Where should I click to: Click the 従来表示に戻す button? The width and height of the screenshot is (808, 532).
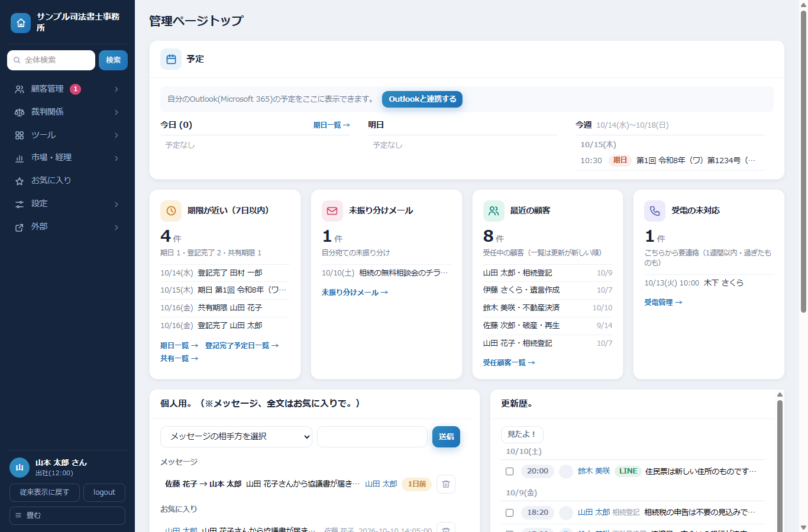tap(44, 492)
